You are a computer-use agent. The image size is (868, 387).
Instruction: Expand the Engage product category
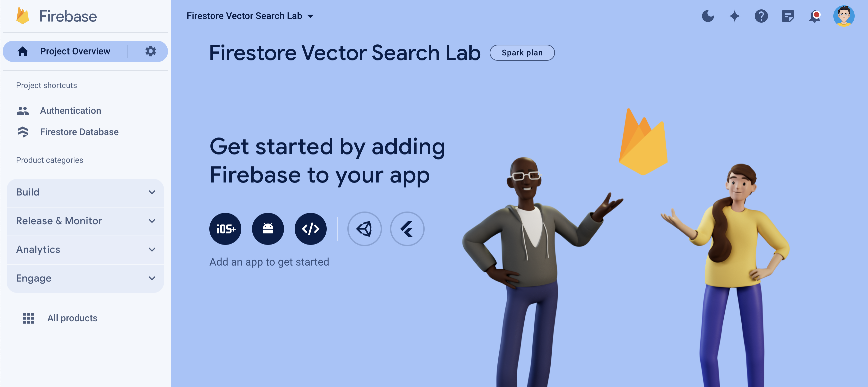point(85,278)
